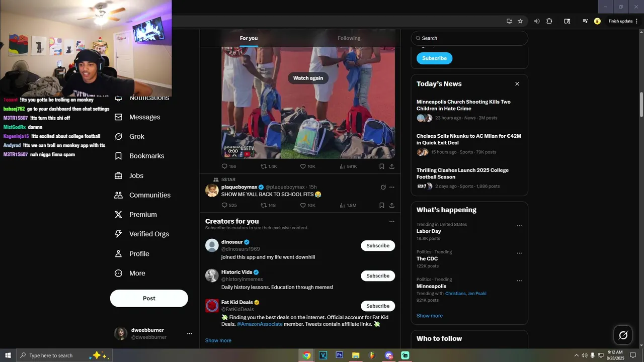Viewport: 644px width, 362px height.
Task: Click the page vertical scrollbar
Action: (x=641, y=105)
